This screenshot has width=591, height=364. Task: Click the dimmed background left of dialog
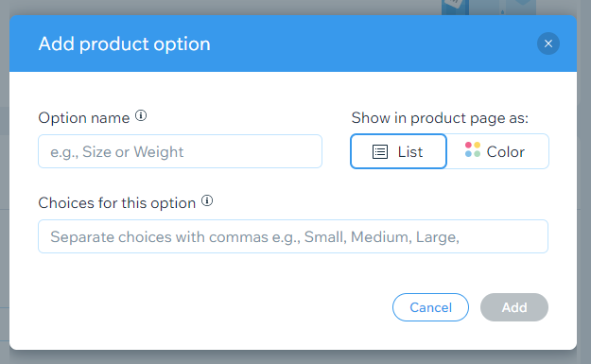pyautogui.click(x=4, y=181)
